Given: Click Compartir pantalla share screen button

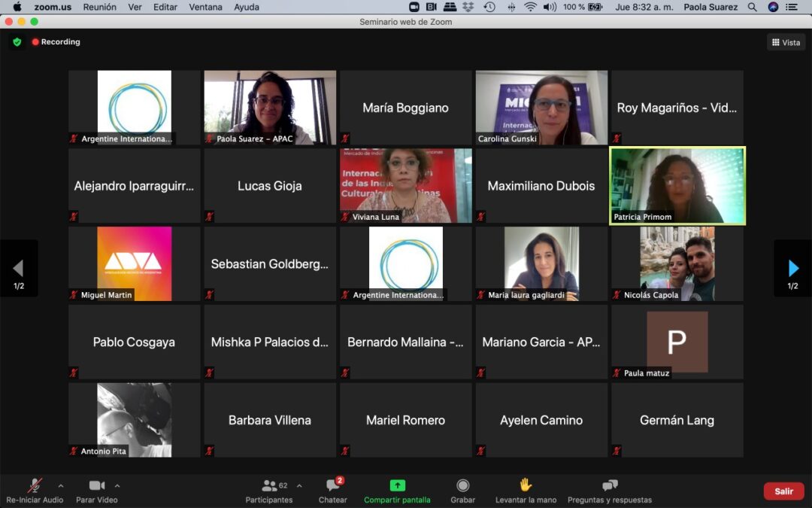Looking at the screenshot, I should (397, 491).
